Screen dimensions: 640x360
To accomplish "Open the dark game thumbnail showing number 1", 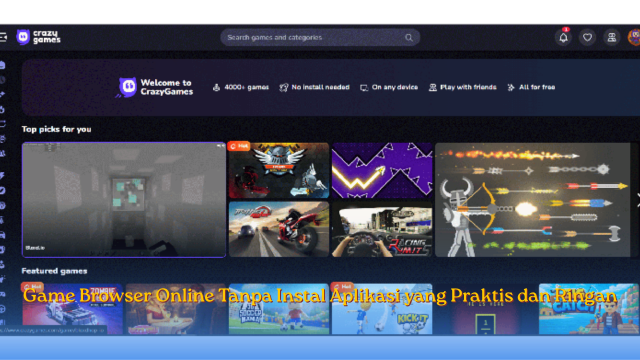I will (485, 309).
